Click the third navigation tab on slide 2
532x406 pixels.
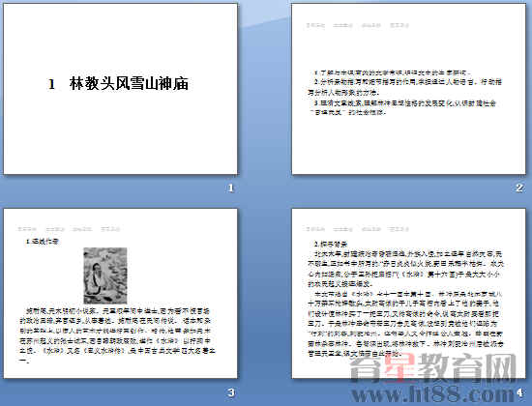pos(370,25)
